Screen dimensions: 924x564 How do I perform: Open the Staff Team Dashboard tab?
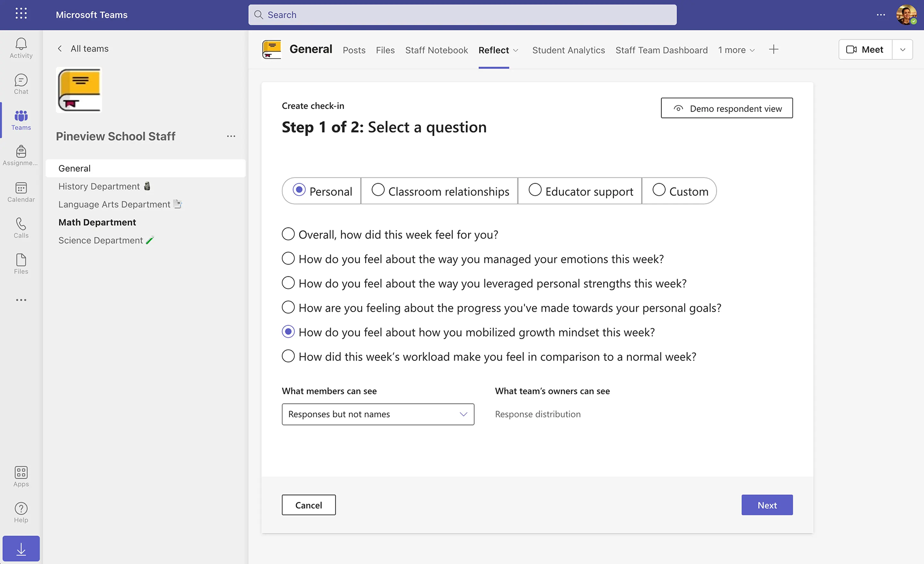click(661, 50)
